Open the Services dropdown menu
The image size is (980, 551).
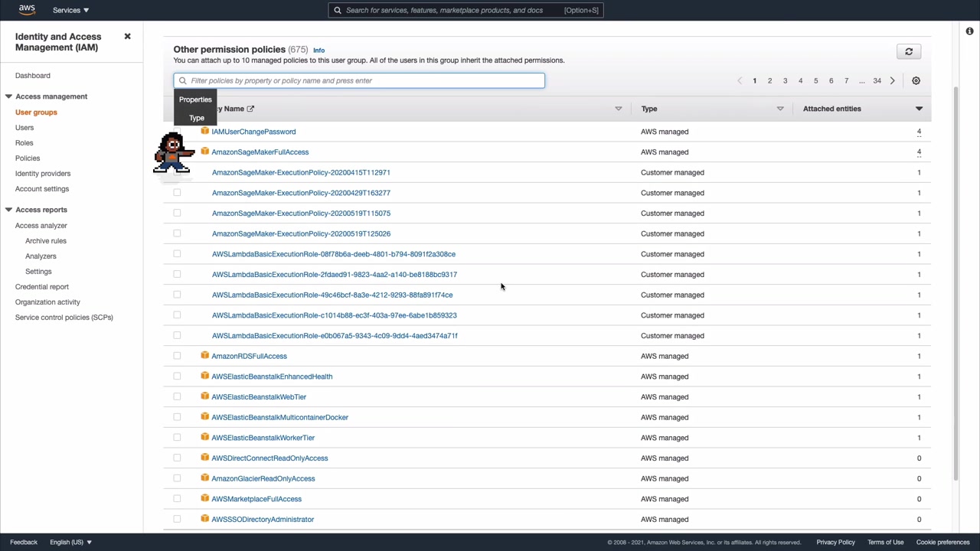click(70, 10)
